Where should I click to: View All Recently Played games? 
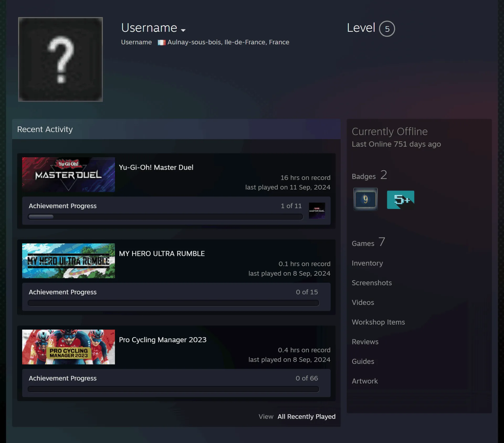coord(306,416)
